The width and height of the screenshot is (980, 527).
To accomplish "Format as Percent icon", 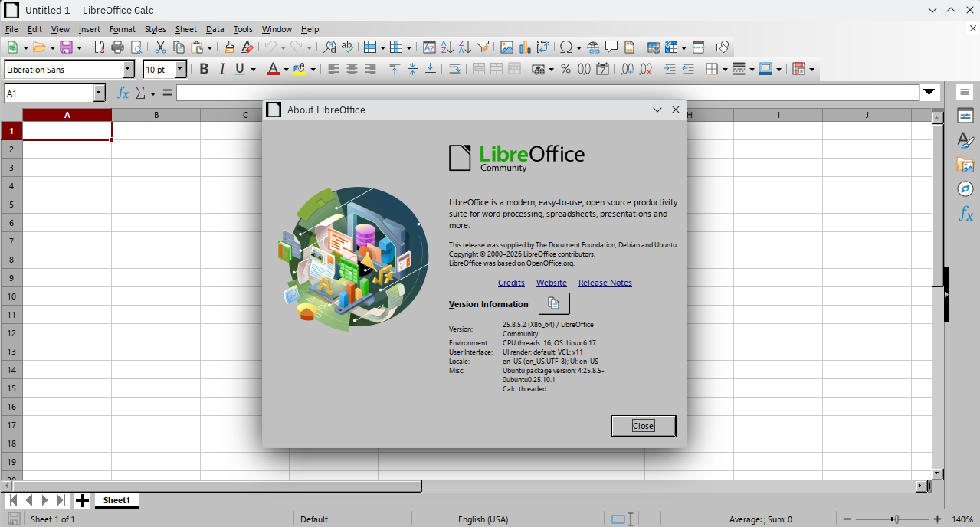I will (x=565, y=69).
